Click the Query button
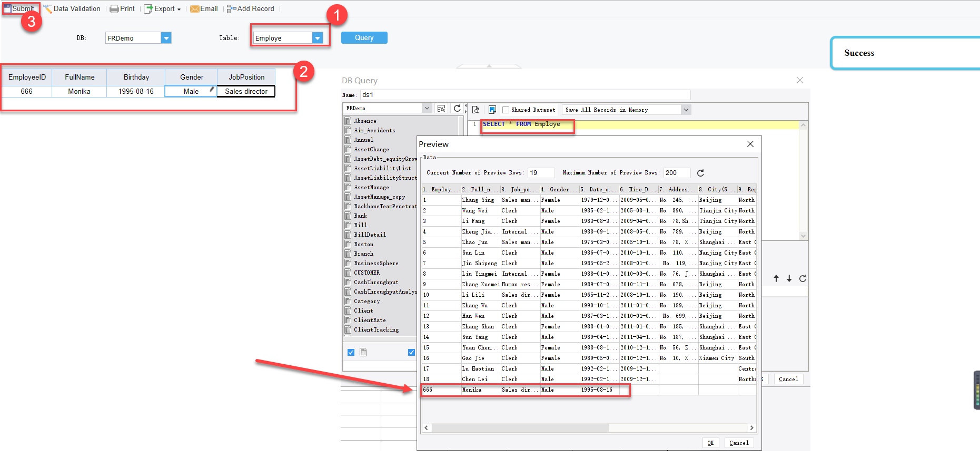Image resolution: width=980 pixels, height=476 pixels. coord(364,37)
